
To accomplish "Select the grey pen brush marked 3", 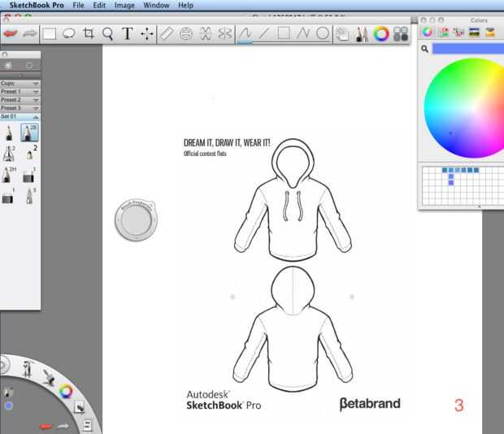I will coord(30,196).
